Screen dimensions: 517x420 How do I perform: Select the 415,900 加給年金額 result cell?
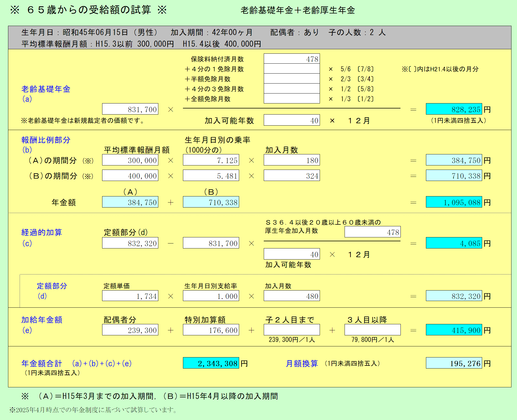[454, 330]
